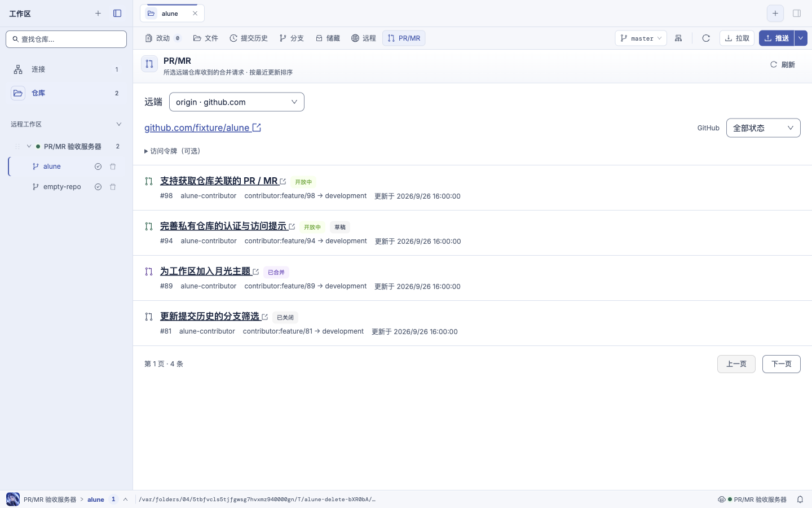812x508 pixels.
Task: Collapse the PR/MR 验收服务器 tree node
Action: [29, 146]
